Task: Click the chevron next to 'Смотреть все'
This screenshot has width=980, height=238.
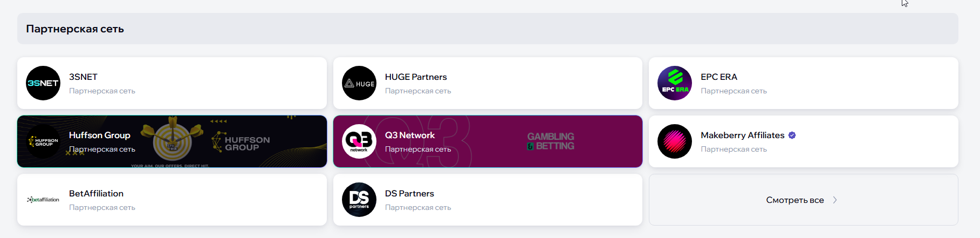Action: tap(835, 200)
